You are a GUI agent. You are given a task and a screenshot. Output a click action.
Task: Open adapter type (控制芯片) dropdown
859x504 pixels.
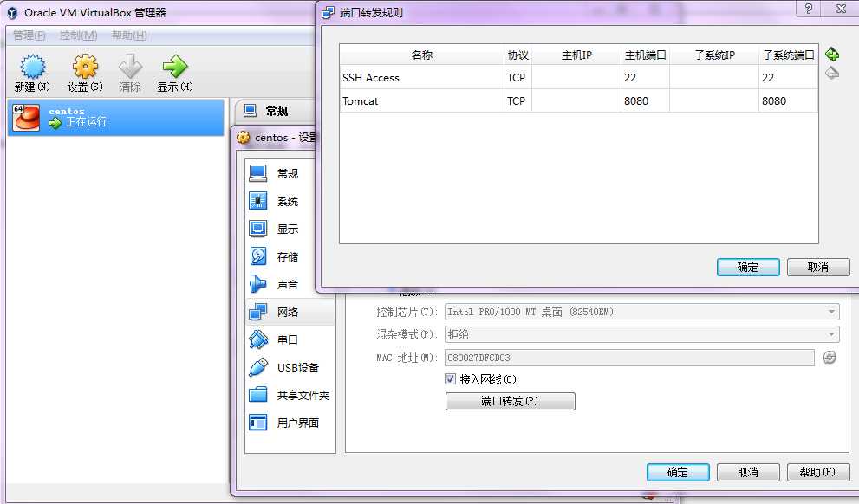(x=642, y=312)
